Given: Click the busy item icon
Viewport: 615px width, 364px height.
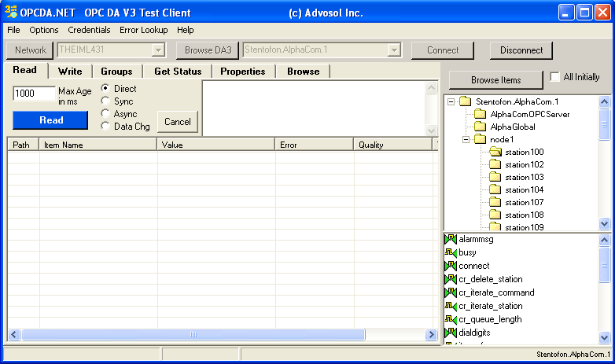Looking at the screenshot, I should tap(450, 252).
